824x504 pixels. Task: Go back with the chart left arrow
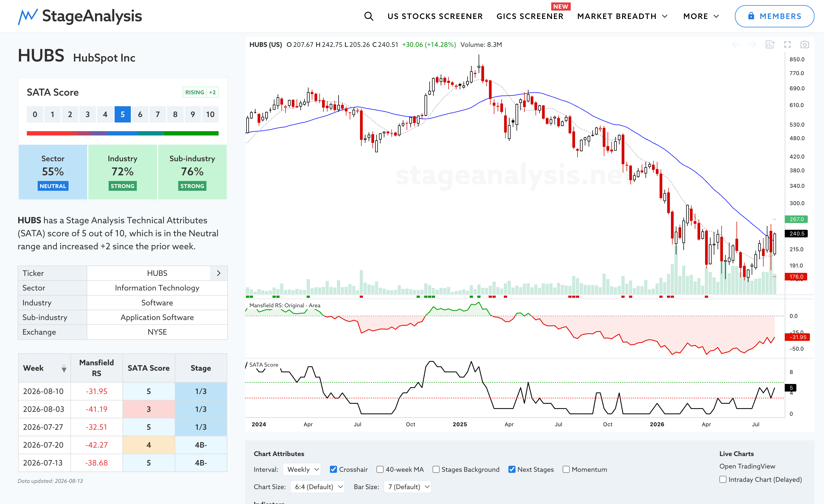click(x=735, y=44)
